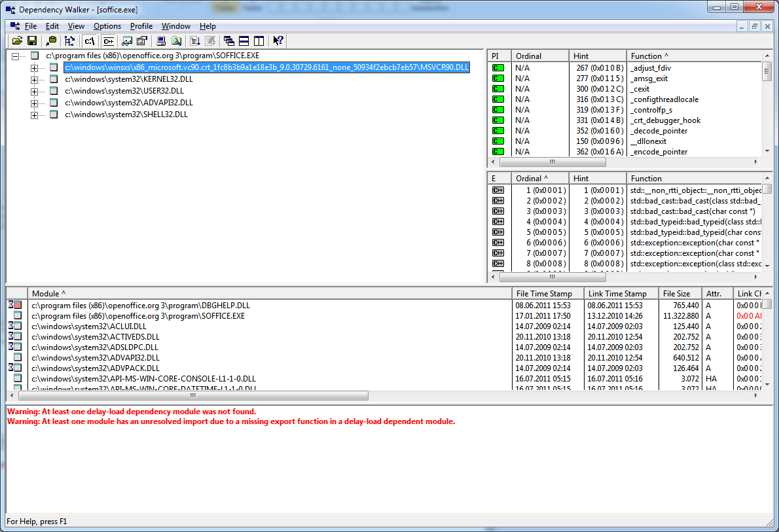Screen dimensions: 779x532
Task: Select KERNEL32.DLL in the dependency tree
Action: tap(129, 79)
